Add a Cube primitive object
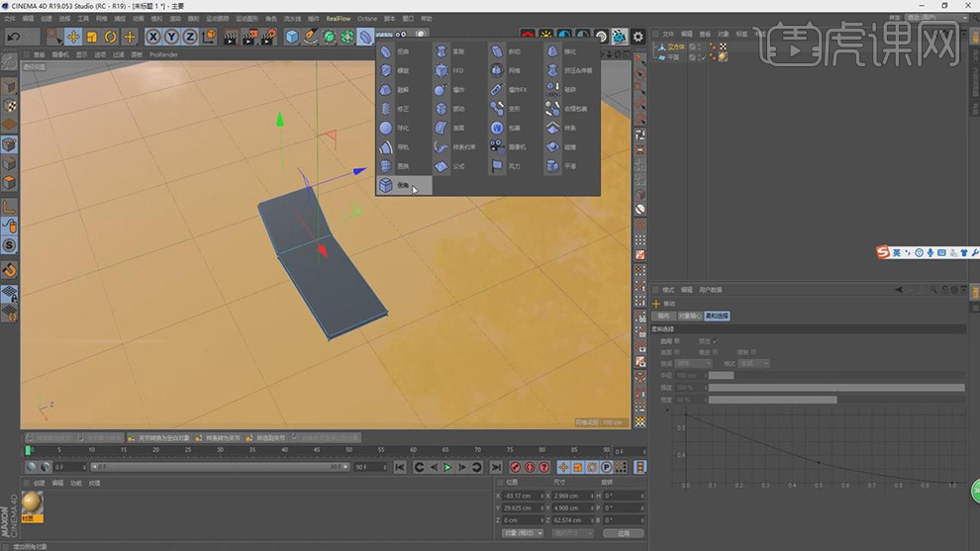This screenshot has width=980, height=551. pos(292,37)
